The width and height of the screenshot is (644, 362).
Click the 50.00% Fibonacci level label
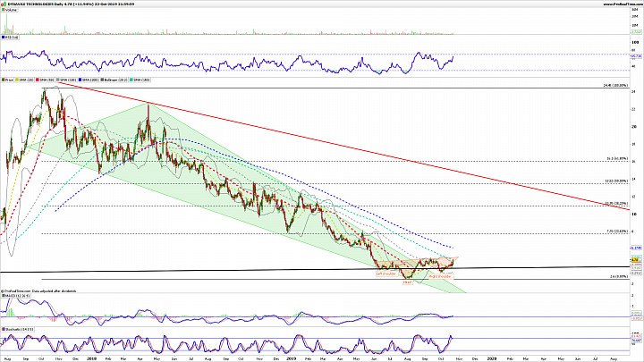(x=616, y=181)
